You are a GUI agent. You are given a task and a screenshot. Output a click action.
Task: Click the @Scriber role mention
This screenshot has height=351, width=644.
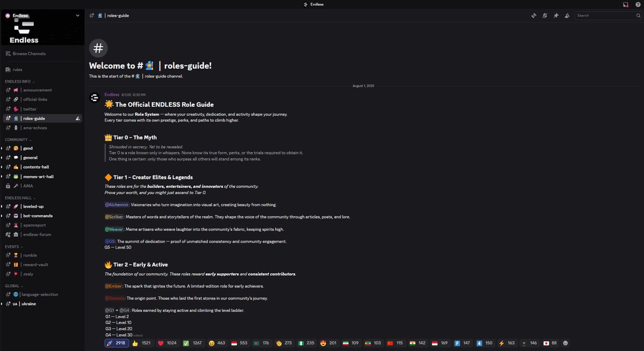click(114, 217)
